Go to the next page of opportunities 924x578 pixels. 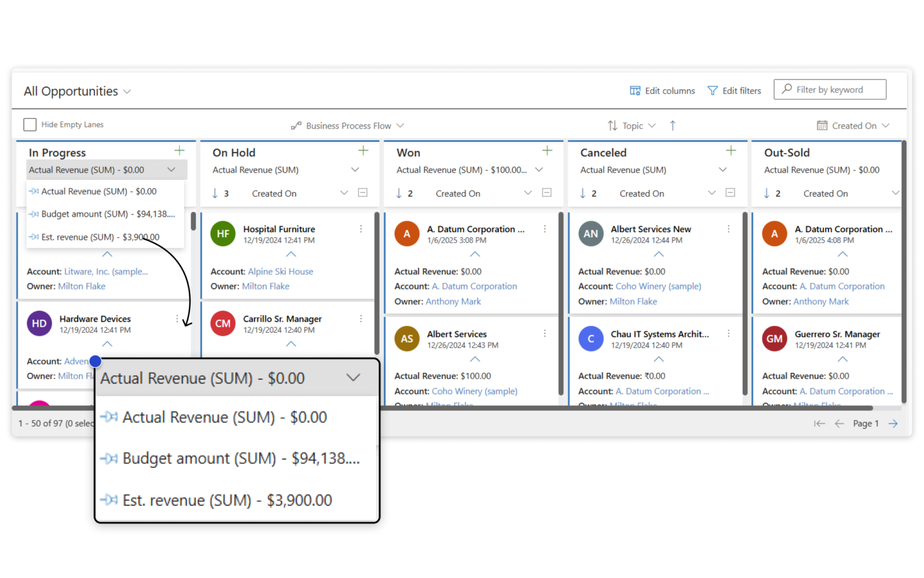(893, 423)
